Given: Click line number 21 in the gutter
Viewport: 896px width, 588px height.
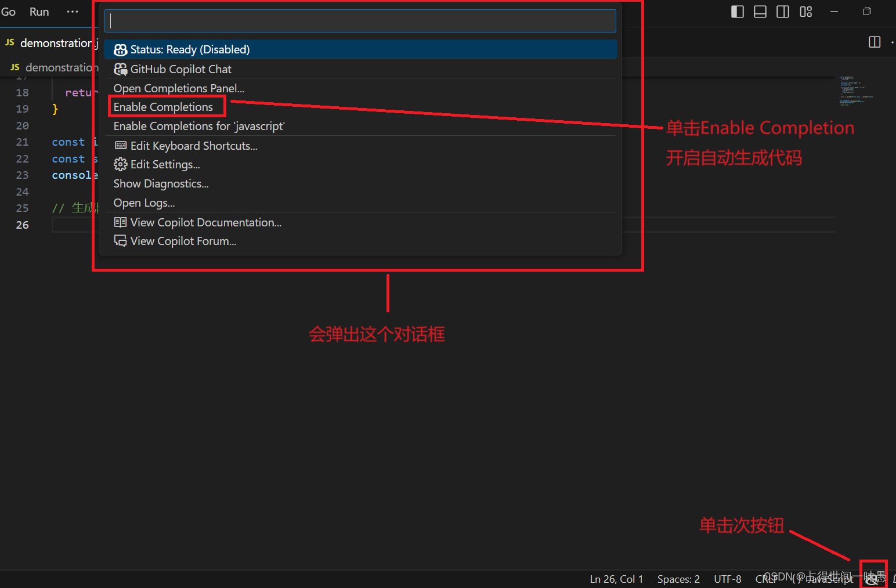Looking at the screenshot, I should [x=22, y=142].
